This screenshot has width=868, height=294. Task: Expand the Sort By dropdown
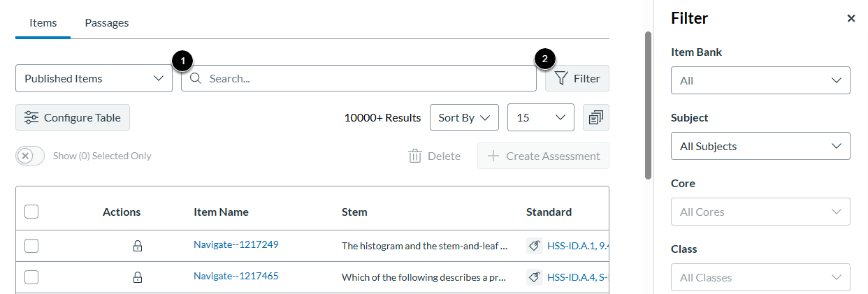click(464, 117)
